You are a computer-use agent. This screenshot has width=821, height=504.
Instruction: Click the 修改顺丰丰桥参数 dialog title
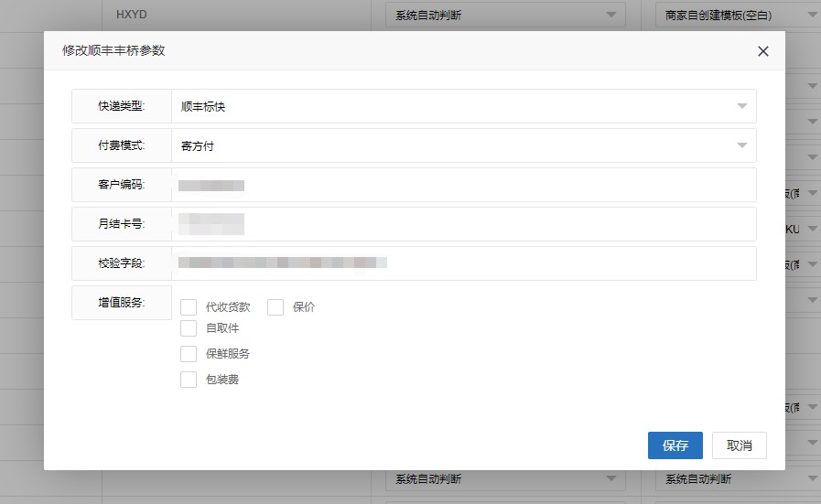[x=113, y=51]
